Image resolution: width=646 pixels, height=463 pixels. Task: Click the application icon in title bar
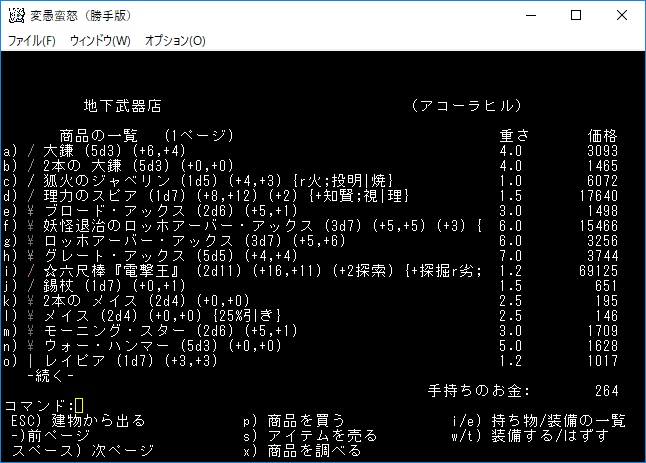[x=16, y=15]
